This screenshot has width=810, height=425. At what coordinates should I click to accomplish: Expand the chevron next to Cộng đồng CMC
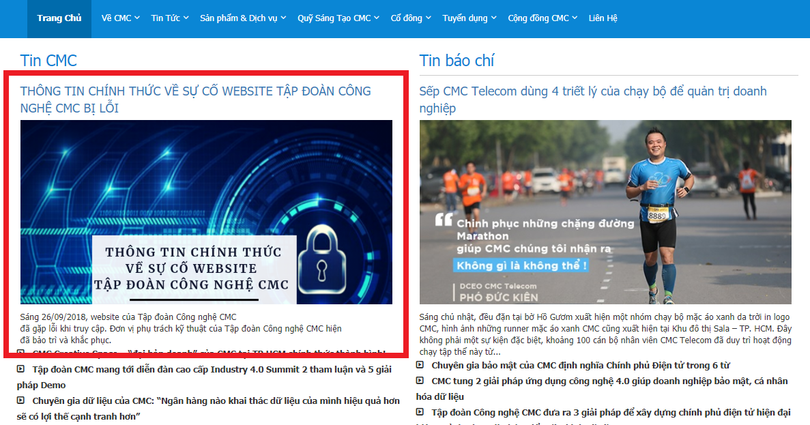(574, 18)
